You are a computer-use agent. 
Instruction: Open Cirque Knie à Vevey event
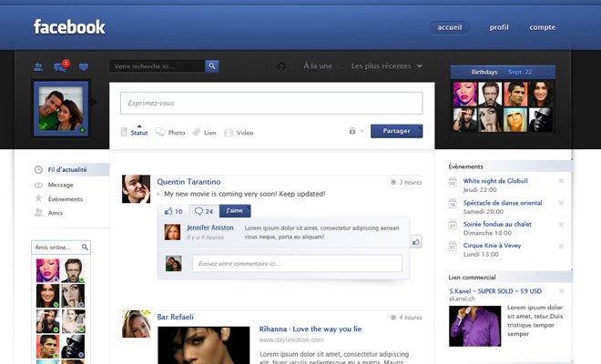pyautogui.click(x=492, y=246)
